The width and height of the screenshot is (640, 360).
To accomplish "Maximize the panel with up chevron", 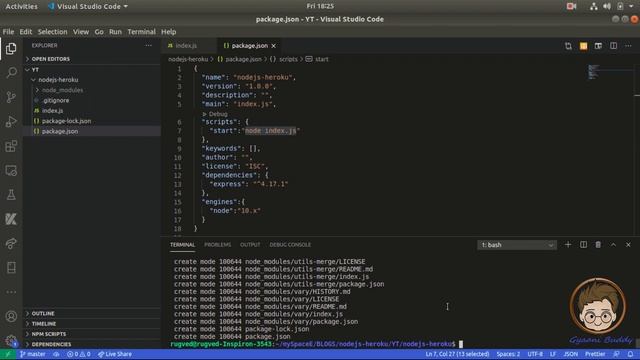I will [x=613, y=244].
